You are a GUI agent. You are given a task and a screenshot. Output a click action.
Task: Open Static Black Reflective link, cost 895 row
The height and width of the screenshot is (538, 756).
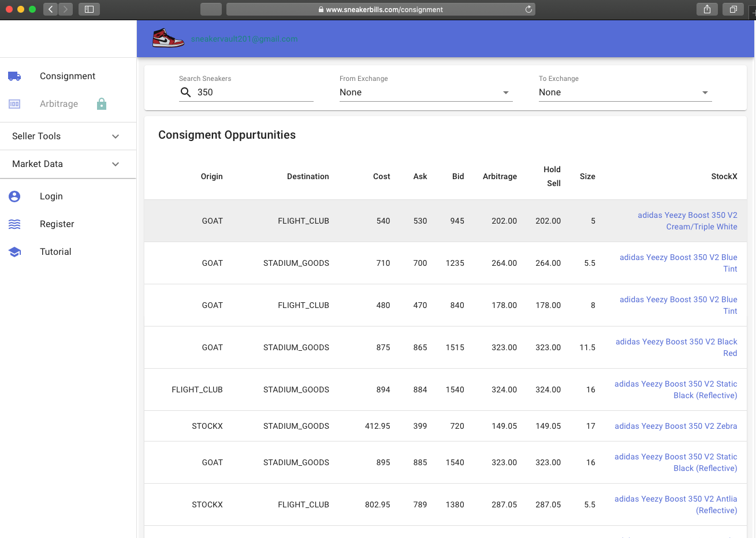coord(676,462)
